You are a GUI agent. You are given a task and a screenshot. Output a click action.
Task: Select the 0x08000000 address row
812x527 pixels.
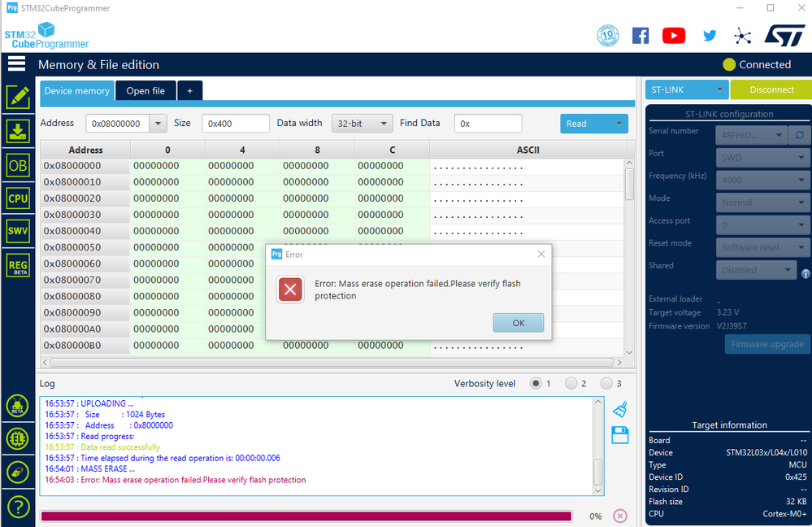point(332,166)
